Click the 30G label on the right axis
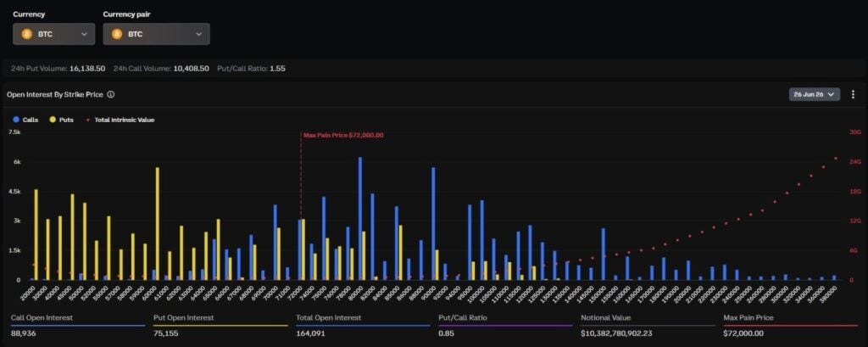868x347 pixels. tap(856, 132)
